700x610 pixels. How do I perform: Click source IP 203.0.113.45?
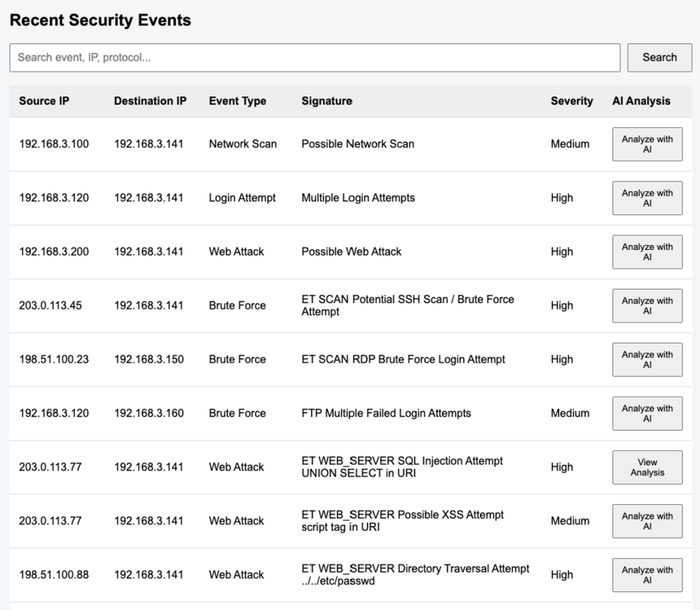51,305
